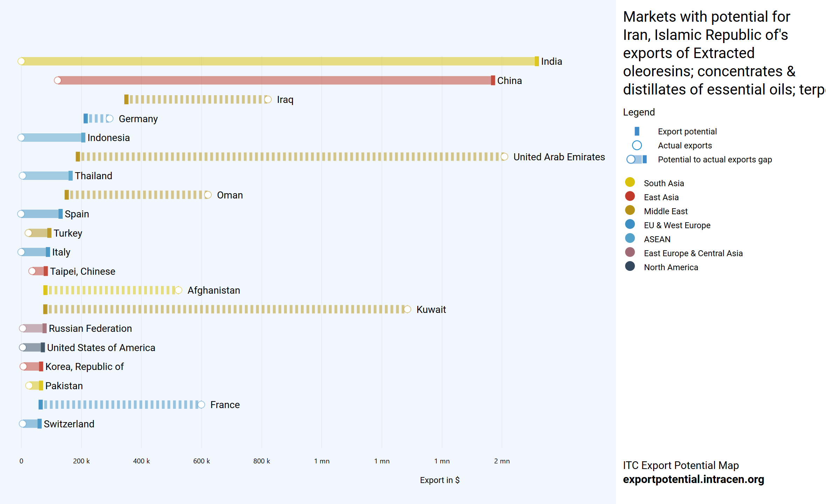Select the East Asia red dot

pos(630,196)
